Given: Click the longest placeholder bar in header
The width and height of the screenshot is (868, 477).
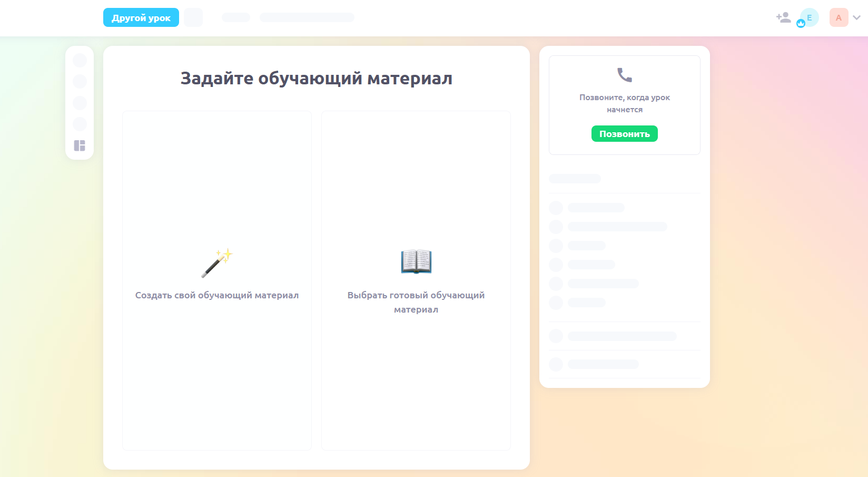Looking at the screenshot, I should [307, 17].
